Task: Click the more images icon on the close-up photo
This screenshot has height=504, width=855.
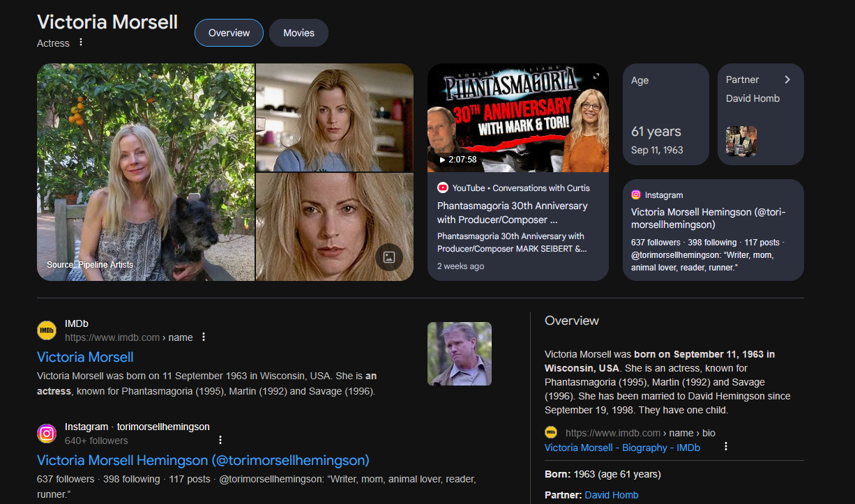Action: pos(389,257)
